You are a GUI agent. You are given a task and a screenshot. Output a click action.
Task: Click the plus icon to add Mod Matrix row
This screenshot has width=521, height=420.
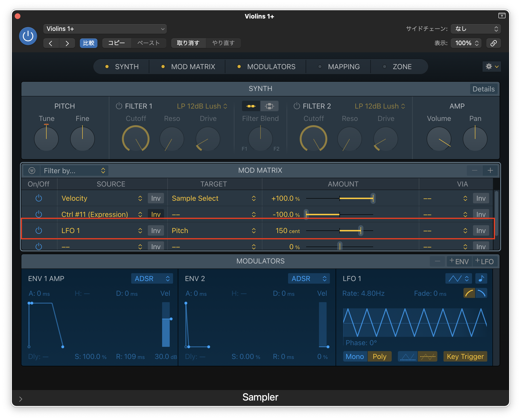(490, 170)
